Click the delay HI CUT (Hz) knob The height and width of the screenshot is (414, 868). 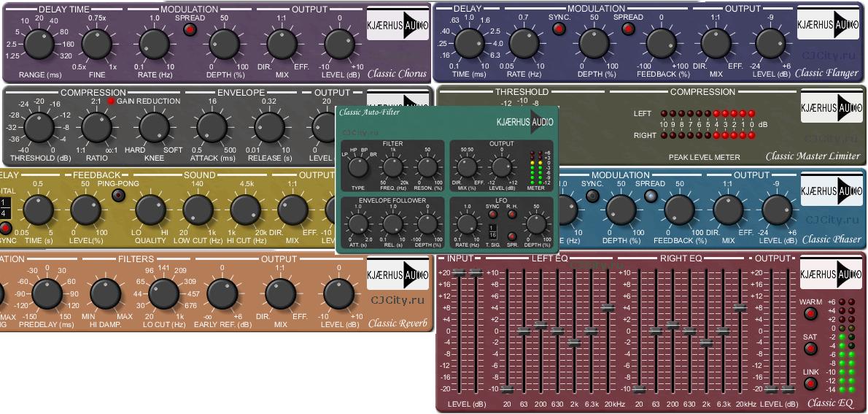[x=246, y=210]
